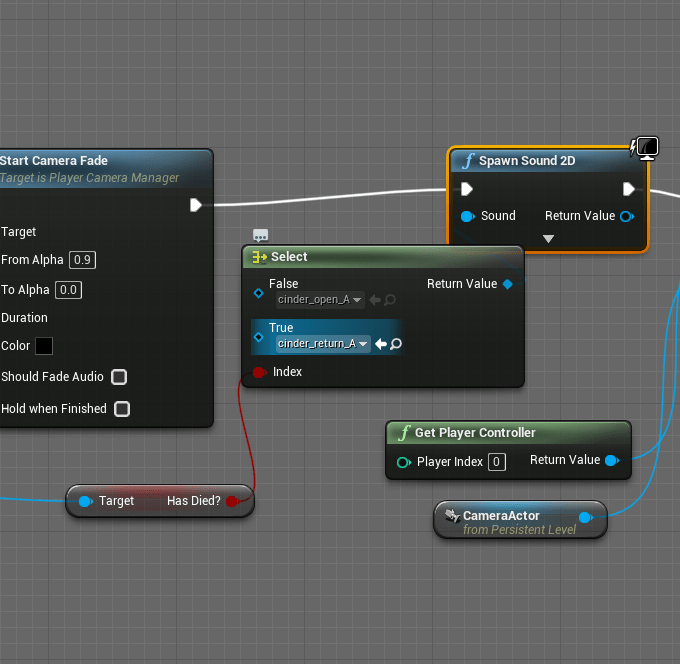Click the CameraActor node's blue output pin

coord(585,517)
